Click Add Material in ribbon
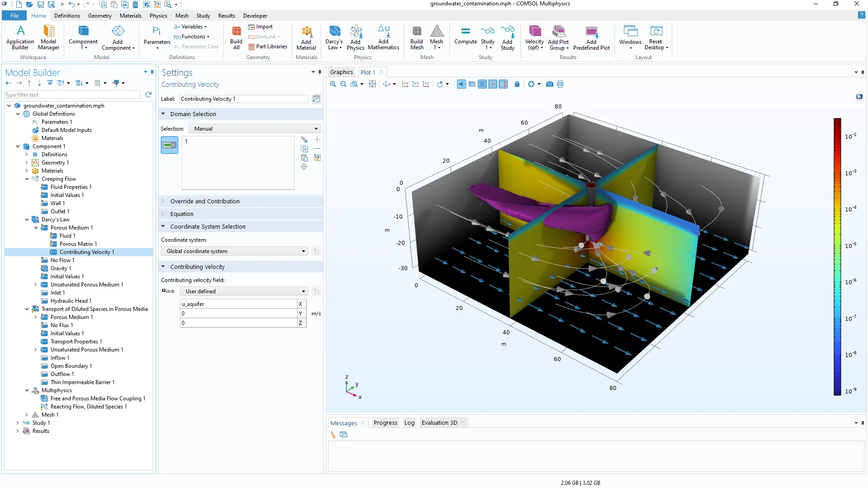This screenshot has height=488, width=868. 306,37
